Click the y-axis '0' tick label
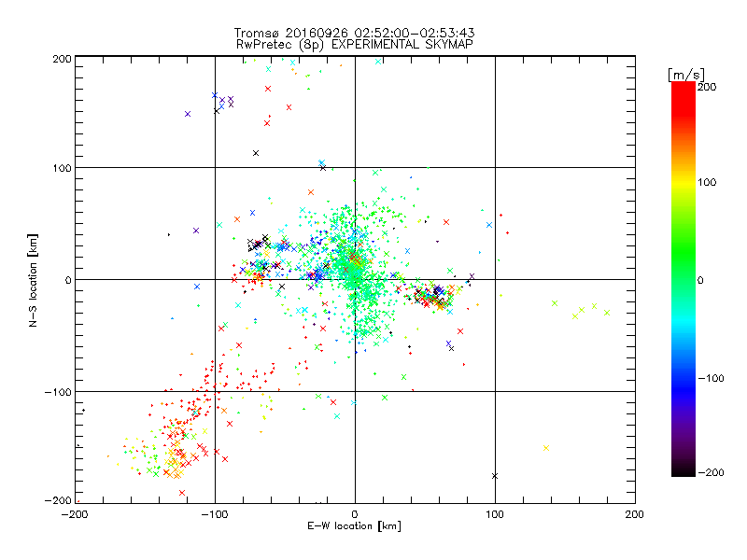This screenshot has height=560, width=747. click(68, 280)
